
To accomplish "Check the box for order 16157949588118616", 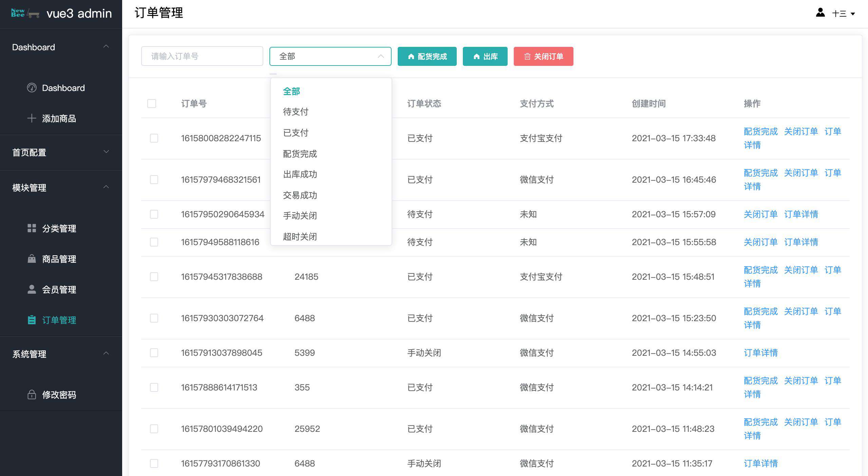I will [154, 242].
